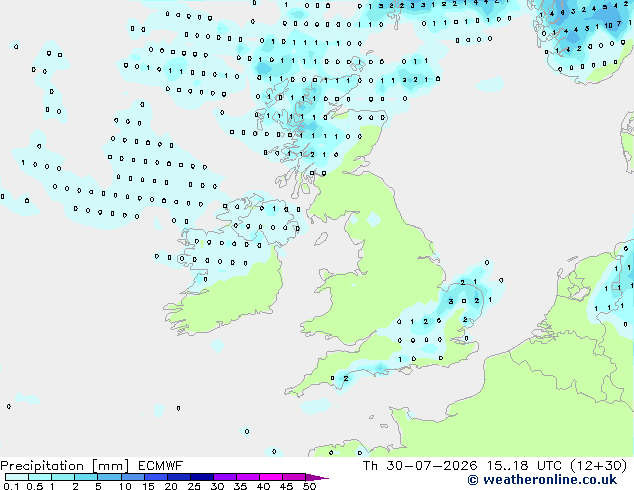634x490 pixels.
Task: Pick the 45–50 mm legend swatch
Action: click(294, 477)
